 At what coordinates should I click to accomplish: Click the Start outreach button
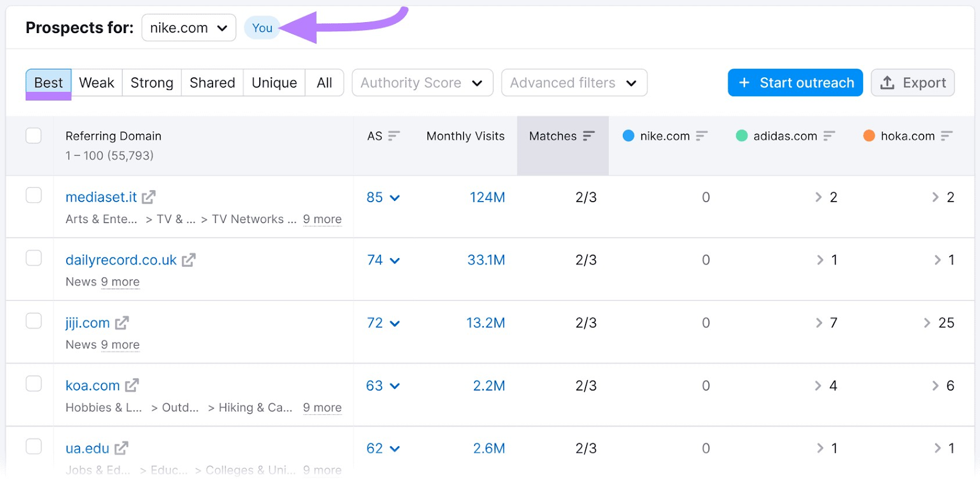[795, 83]
